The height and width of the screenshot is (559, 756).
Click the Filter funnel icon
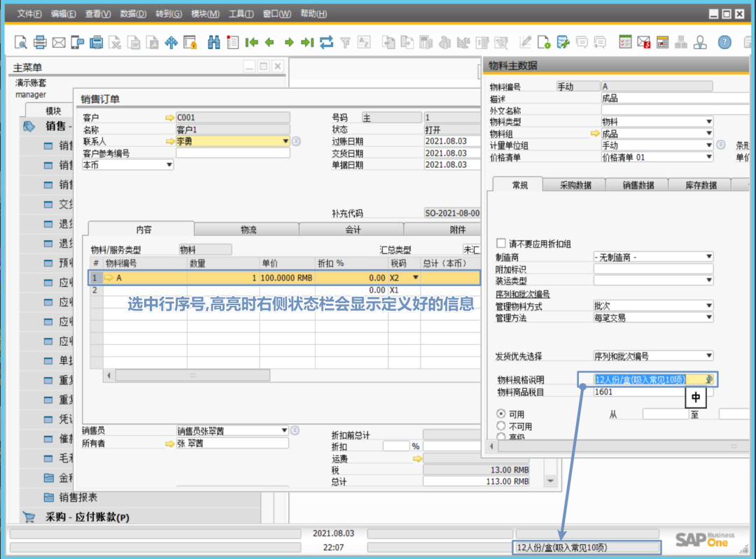tap(345, 43)
